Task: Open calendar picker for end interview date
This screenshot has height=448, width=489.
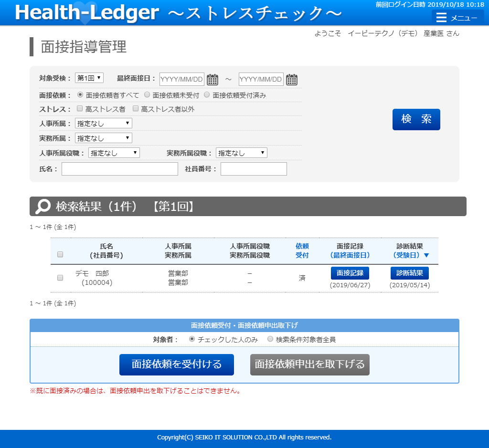Action: click(x=292, y=79)
